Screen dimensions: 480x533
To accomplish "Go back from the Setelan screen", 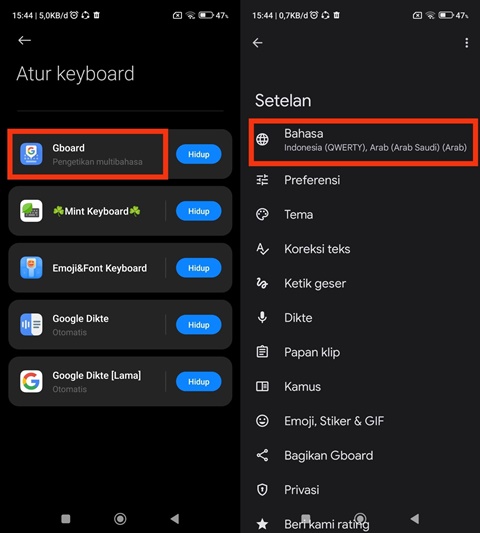I will (258, 43).
